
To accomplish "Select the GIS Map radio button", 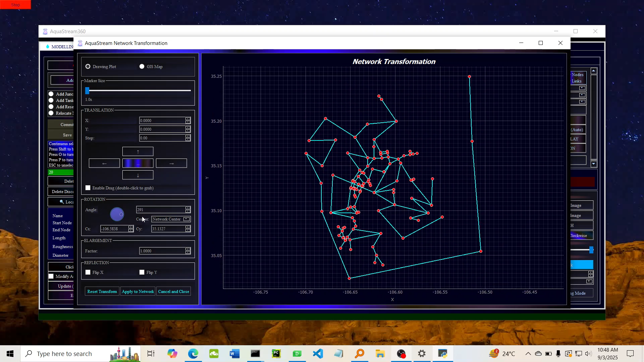I will coord(142,66).
